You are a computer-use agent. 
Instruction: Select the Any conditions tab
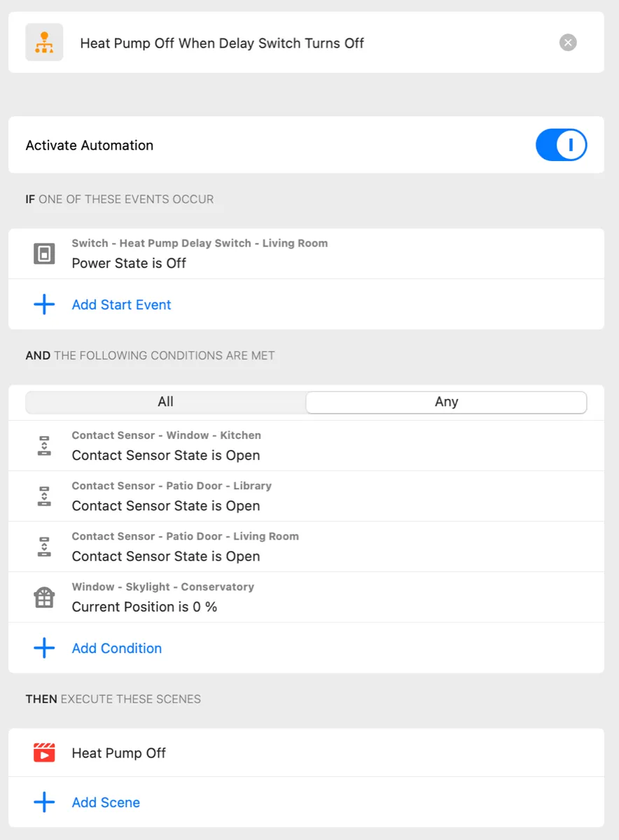click(x=446, y=402)
